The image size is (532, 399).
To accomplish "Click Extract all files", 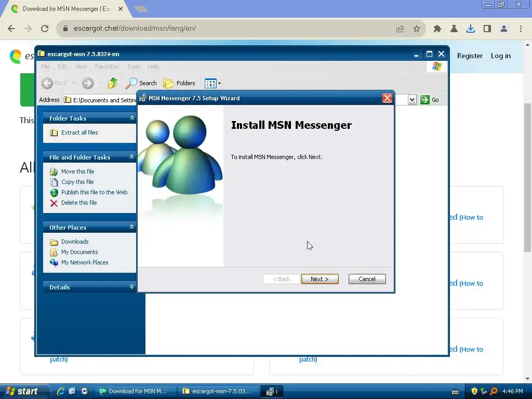I will coord(79,132).
